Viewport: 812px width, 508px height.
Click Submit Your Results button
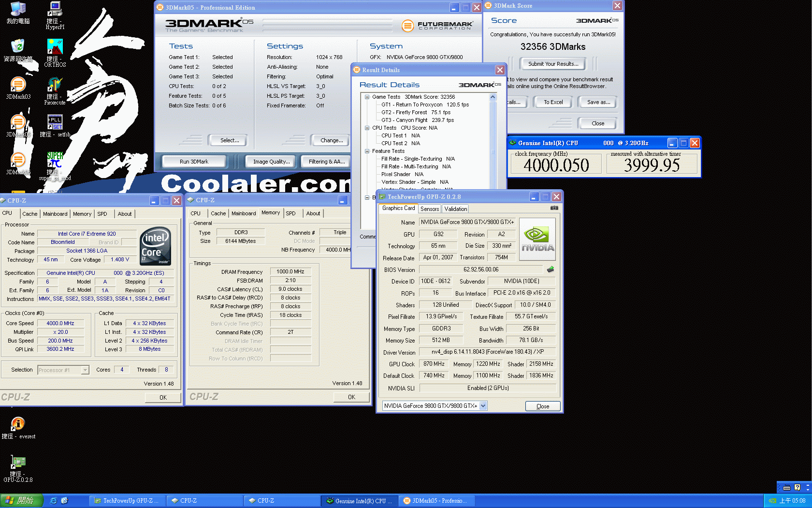(x=553, y=64)
